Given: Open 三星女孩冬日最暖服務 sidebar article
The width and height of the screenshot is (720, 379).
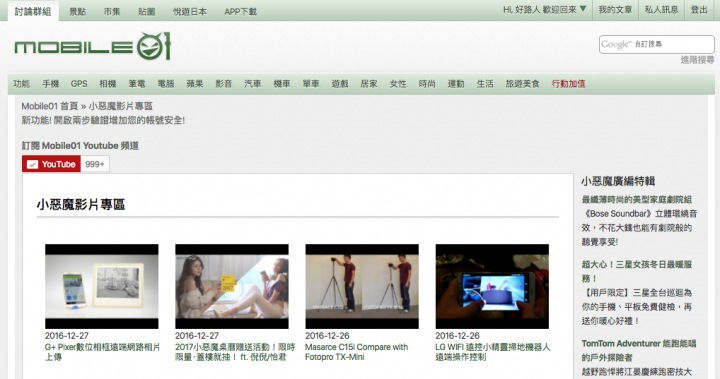Looking at the screenshot, I should click(x=636, y=271).
